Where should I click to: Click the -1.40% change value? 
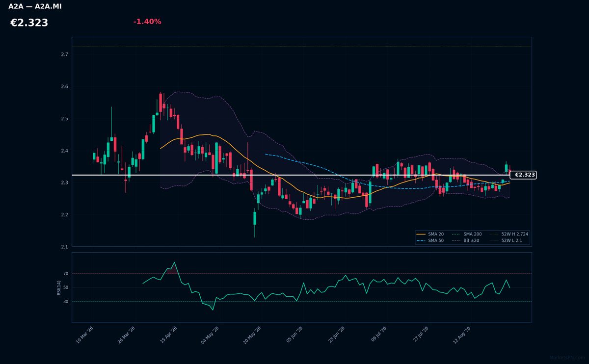[x=147, y=22]
